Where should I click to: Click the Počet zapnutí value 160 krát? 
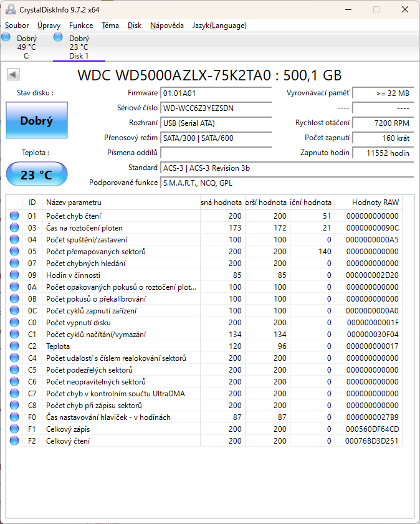(383, 138)
